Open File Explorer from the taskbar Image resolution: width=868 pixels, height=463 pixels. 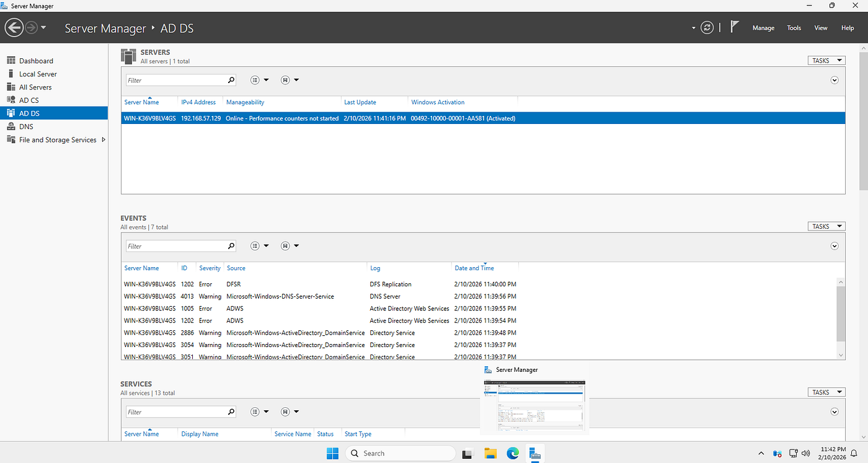pos(490,453)
